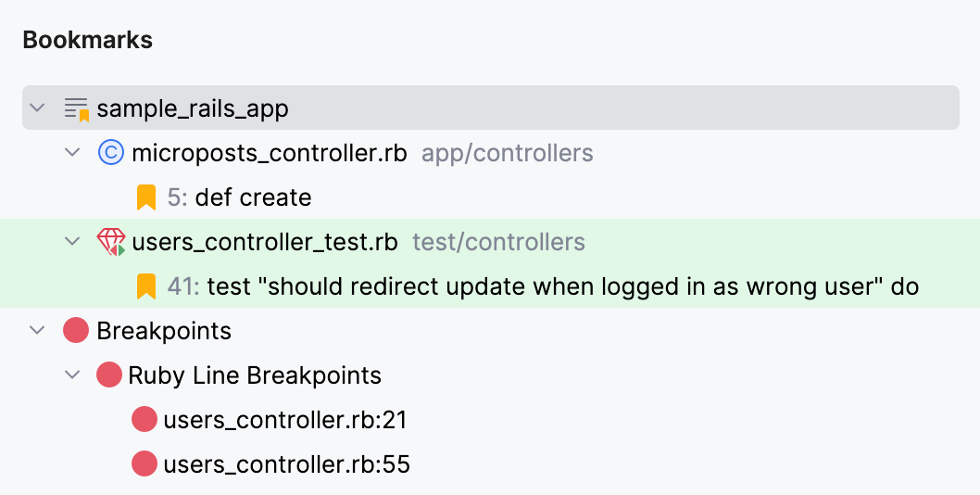Viewport: 980px width, 495px height.
Task: Collapse the microposts_controller.rb node
Action: (72, 153)
